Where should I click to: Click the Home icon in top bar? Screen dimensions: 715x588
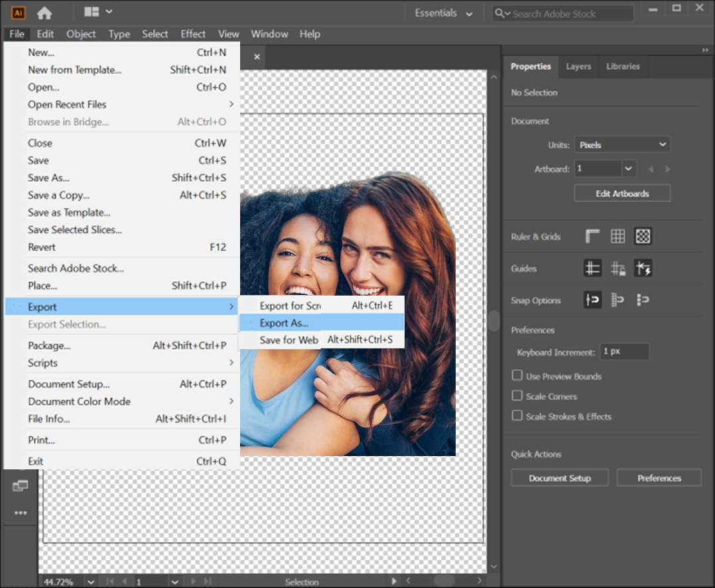click(44, 13)
